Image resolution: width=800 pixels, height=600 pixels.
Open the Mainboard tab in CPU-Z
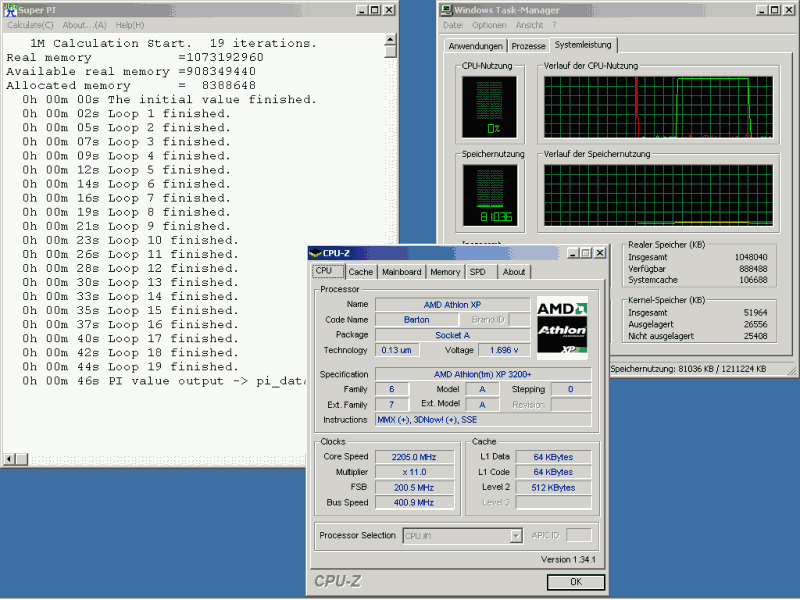pyautogui.click(x=402, y=272)
